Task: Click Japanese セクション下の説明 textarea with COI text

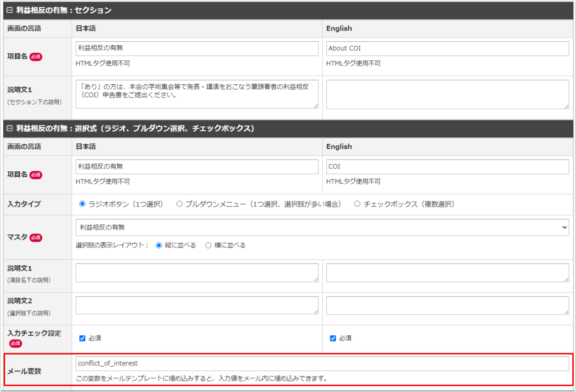Action: click(197, 94)
